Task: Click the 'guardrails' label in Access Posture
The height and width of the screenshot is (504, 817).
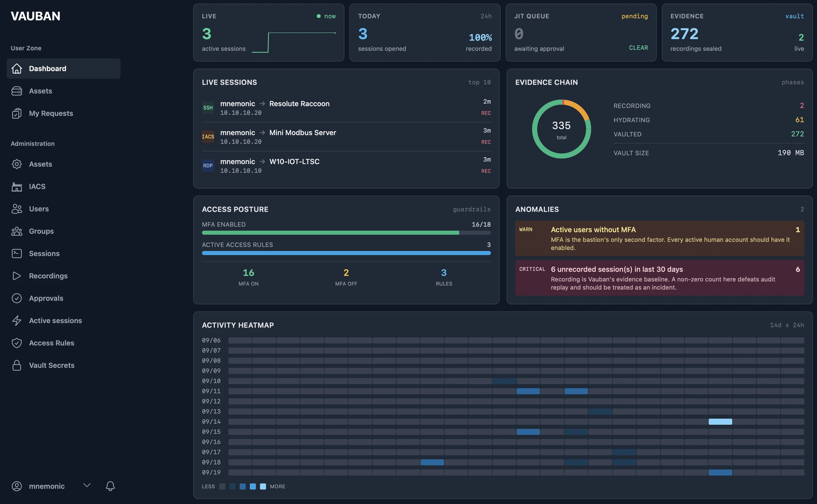Action: click(471, 209)
